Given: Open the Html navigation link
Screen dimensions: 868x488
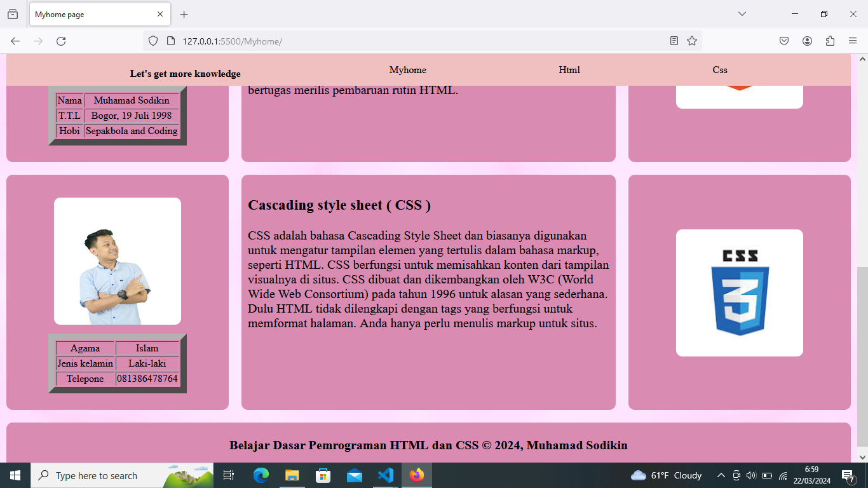Looking at the screenshot, I should (x=569, y=70).
